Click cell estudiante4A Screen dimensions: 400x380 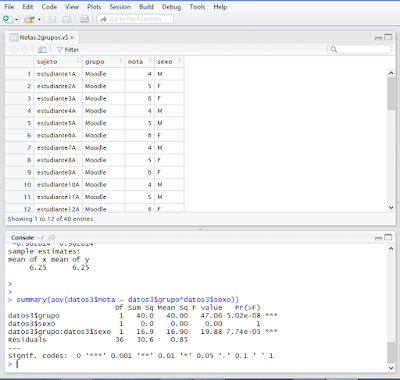[x=58, y=111]
